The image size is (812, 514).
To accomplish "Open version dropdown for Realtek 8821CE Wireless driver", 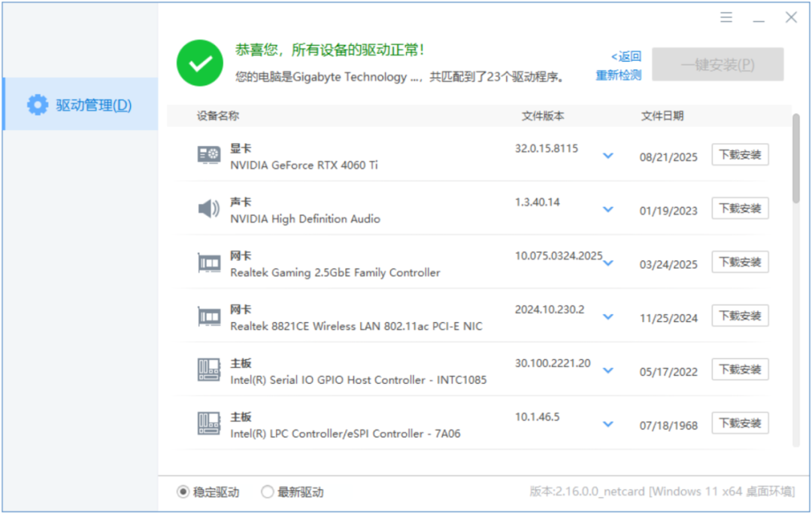I will point(608,317).
